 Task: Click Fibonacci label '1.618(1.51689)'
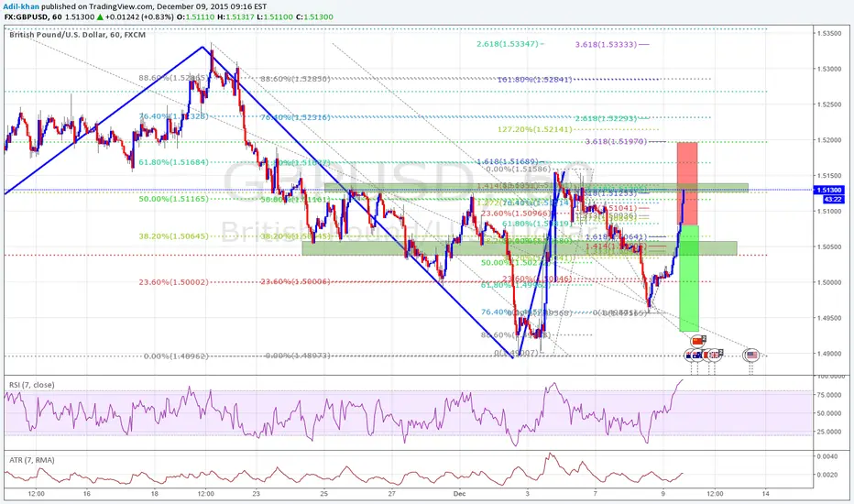pos(507,161)
